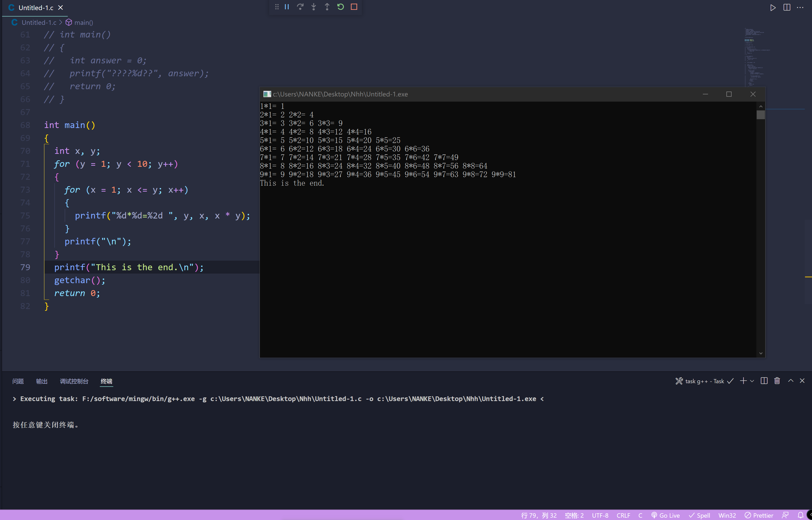
Task: Open editor More Actions ellipsis menu
Action: point(800,7)
